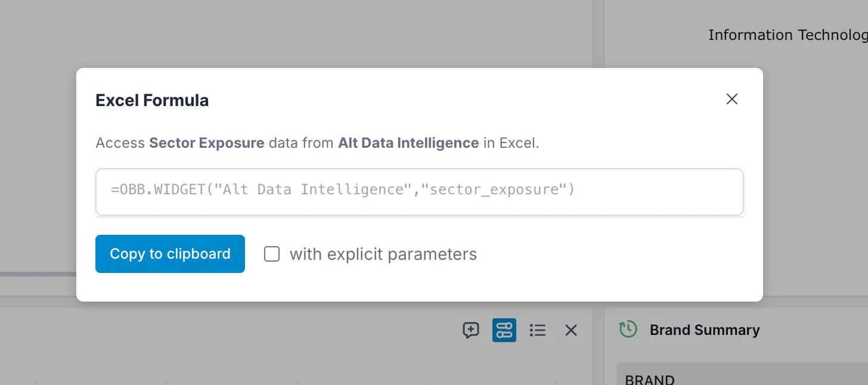Click the Excel Formula dialog heading
This screenshot has width=868, height=385.
[151, 100]
